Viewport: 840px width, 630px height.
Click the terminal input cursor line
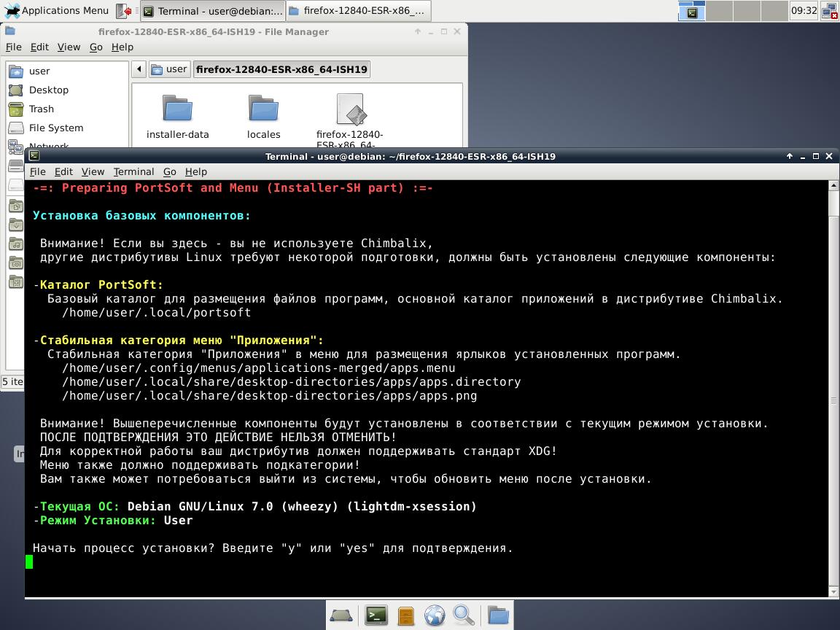[29, 562]
